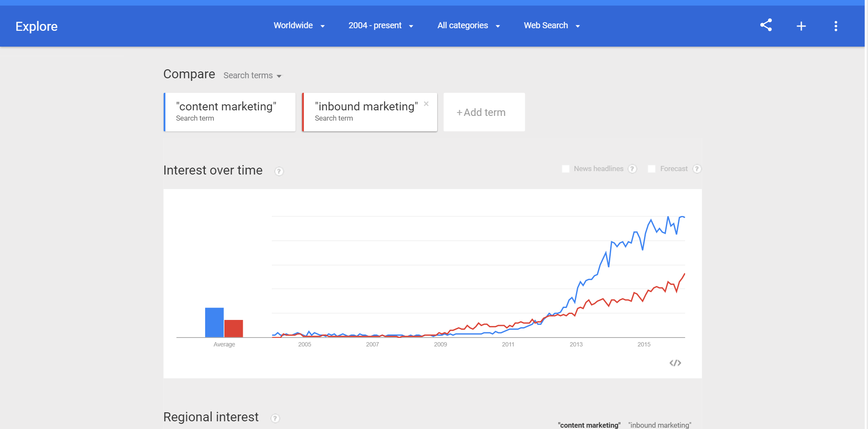Screen dimensions: 868x429
Task: Select "content marketing" regional interest tab
Action: click(x=589, y=425)
